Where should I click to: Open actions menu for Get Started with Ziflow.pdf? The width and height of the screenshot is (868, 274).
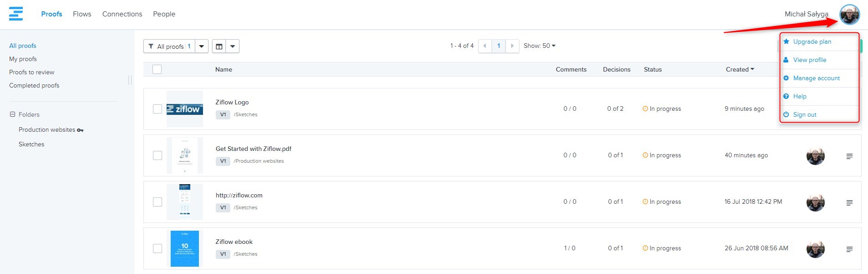tap(849, 156)
